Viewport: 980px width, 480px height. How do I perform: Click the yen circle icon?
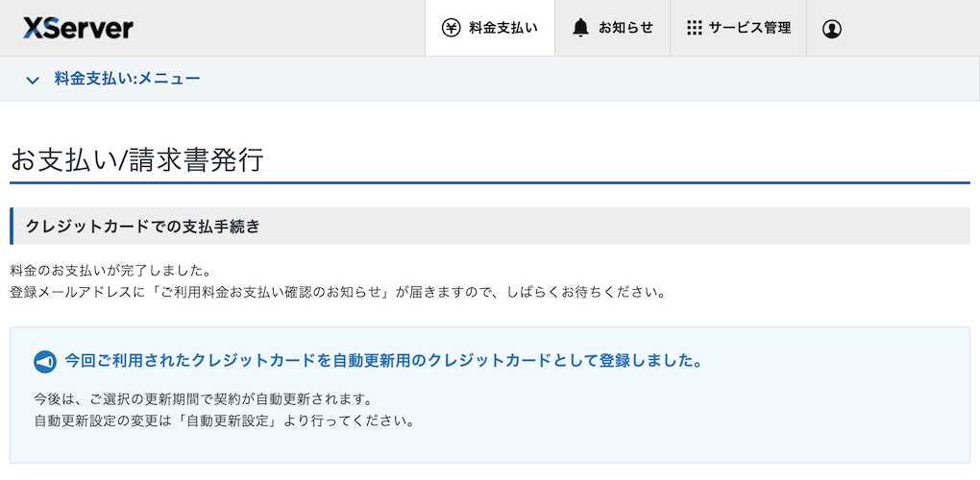click(451, 28)
